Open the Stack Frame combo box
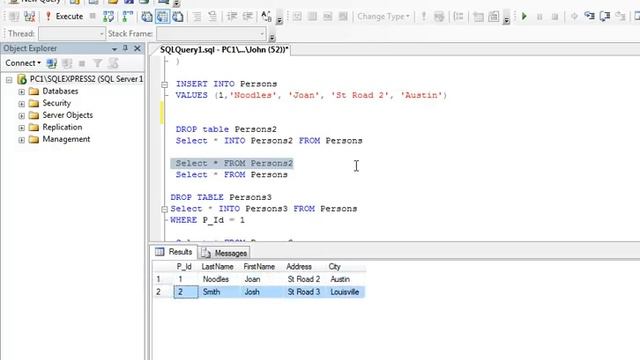 pos(211,33)
